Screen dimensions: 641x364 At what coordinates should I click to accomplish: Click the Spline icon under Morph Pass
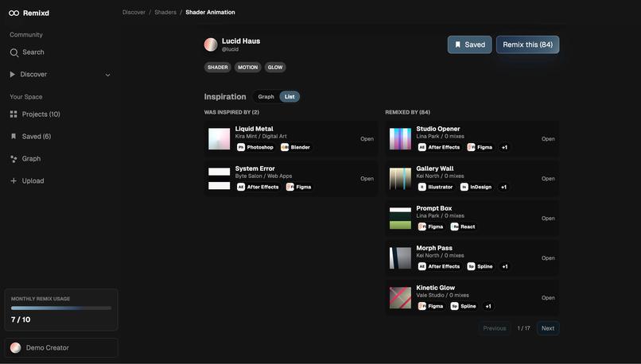click(x=471, y=266)
